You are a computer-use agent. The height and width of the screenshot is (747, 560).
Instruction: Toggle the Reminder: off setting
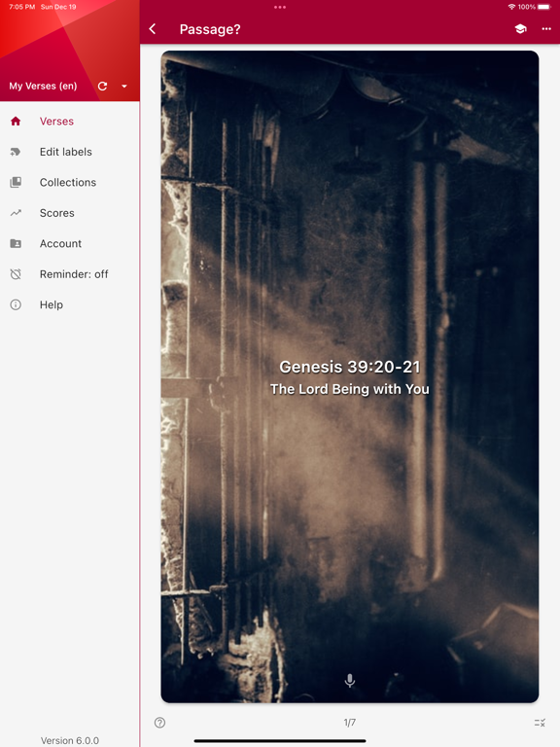click(70, 274)
